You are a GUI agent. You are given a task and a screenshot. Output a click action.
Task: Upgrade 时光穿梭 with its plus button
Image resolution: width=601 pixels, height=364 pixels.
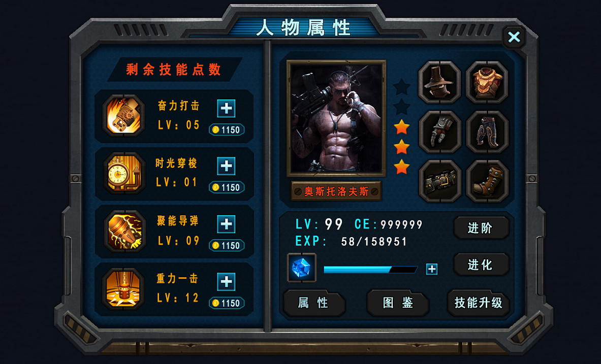(x=226, y=167)
